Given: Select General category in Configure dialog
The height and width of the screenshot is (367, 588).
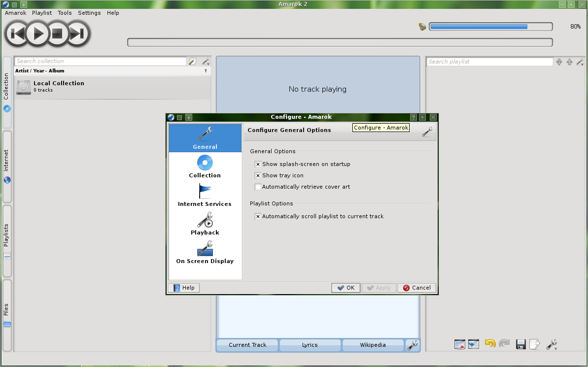Looking at the screenshot, I should (205, 138).
